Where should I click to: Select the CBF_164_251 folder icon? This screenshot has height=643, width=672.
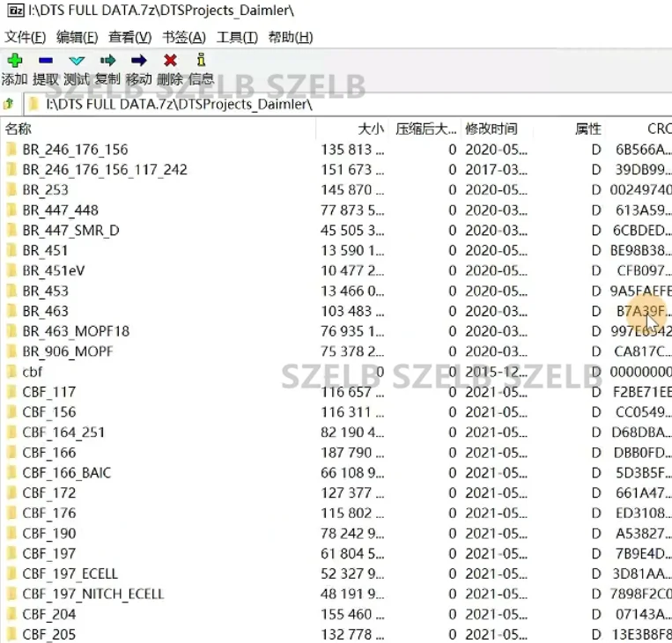pyautogui.click(x=11, y=432)
